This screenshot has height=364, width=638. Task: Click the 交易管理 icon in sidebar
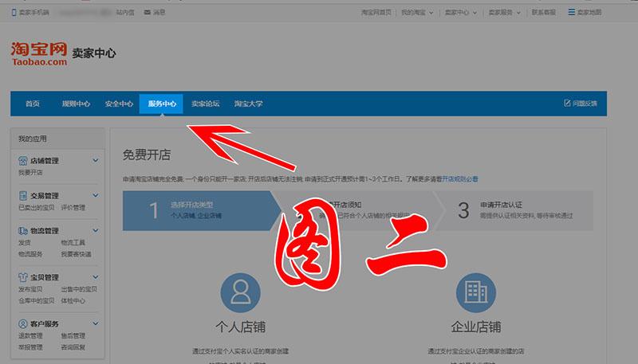23,196
